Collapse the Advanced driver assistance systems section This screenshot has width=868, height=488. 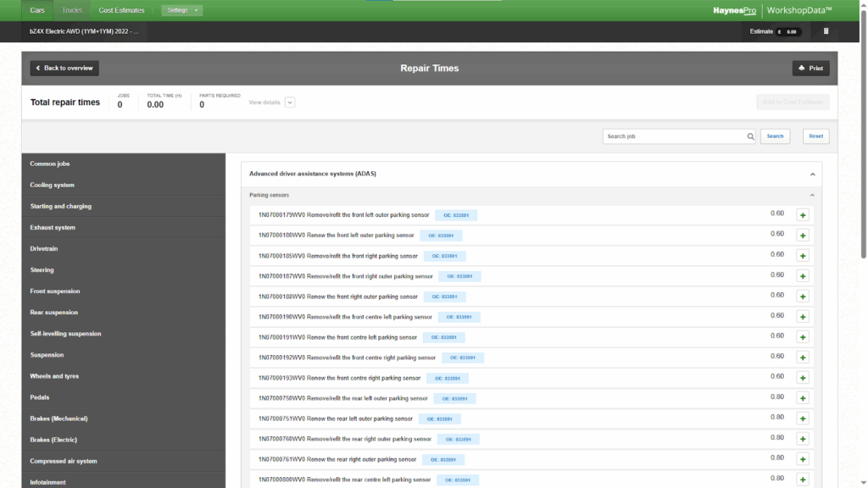coord(812,174)
